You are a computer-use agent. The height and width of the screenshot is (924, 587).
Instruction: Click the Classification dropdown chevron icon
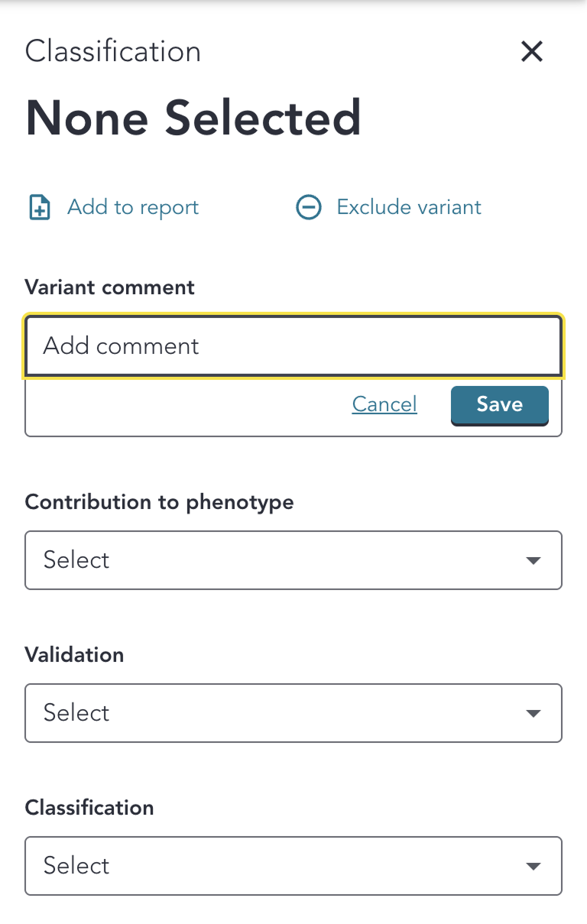(533, 866)
